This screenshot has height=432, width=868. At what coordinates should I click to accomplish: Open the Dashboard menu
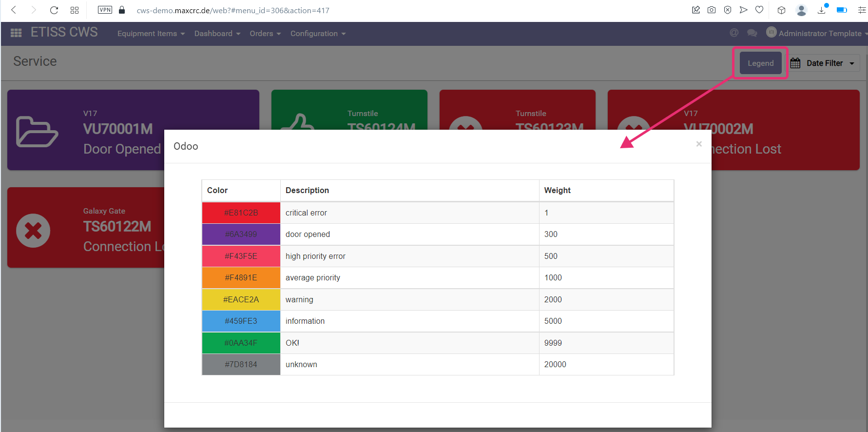click(217, 34)
